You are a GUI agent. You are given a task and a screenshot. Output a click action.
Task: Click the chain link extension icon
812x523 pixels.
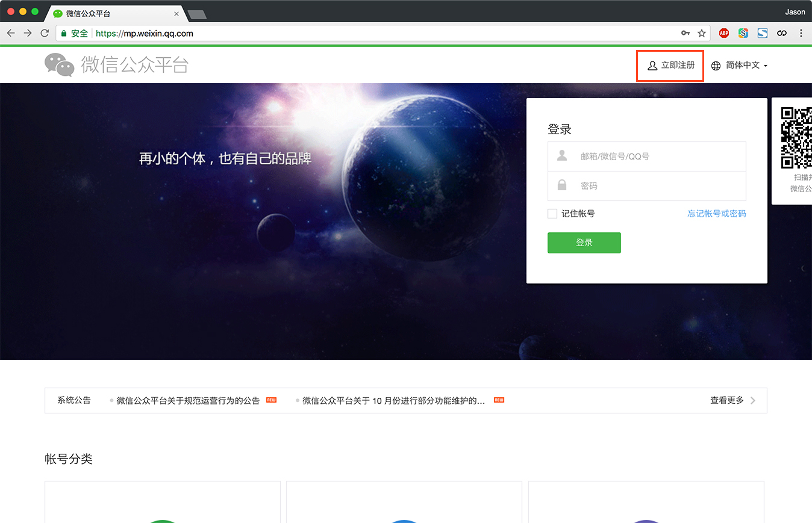coord(782,33)
